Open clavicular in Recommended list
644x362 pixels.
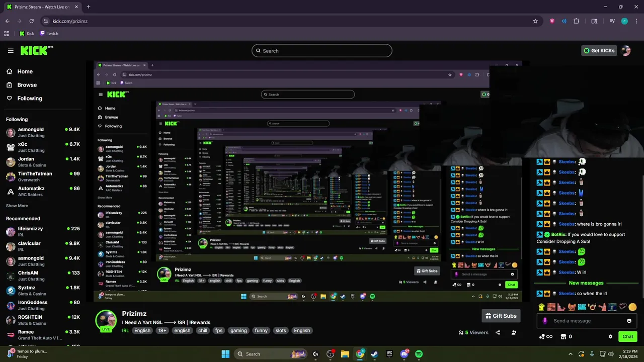(42, 246)
